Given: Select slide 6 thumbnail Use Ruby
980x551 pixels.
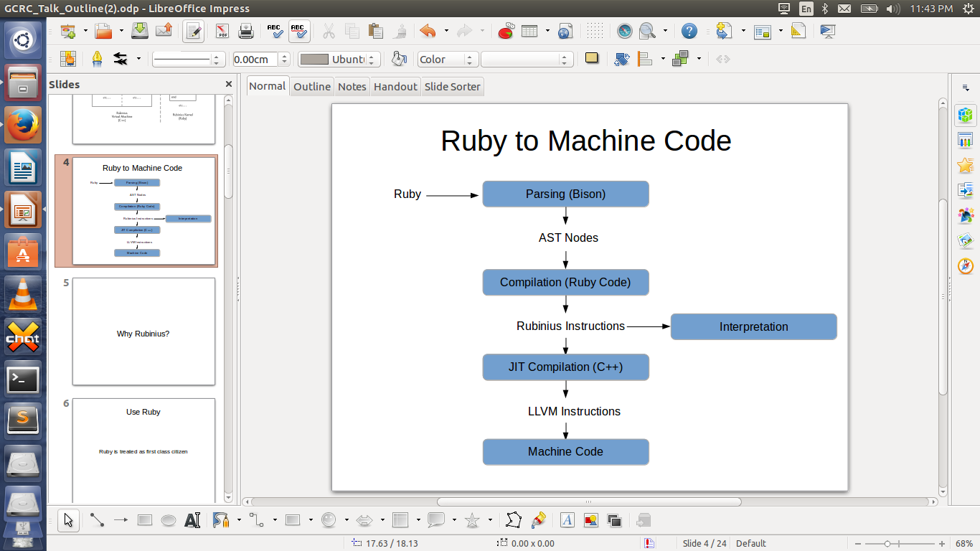Looking at the screenshot, I should coord(143,451).
